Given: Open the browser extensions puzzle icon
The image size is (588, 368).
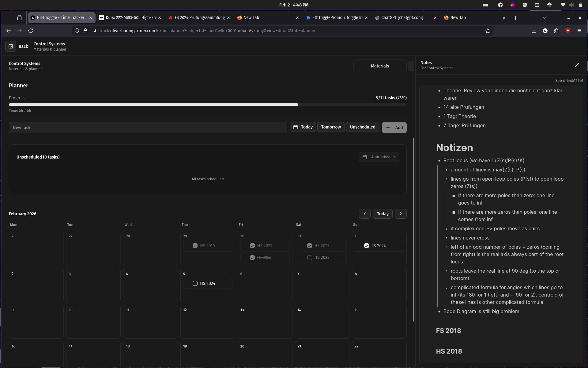Looking at the screenshot, I should tap(556, 31).
